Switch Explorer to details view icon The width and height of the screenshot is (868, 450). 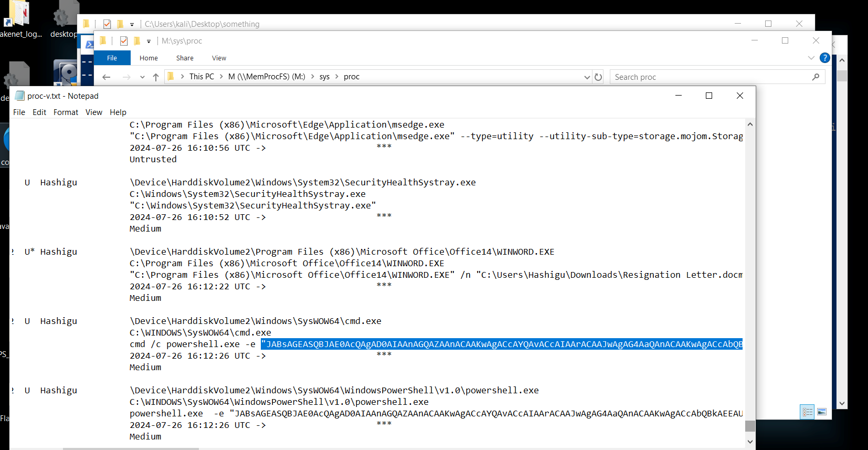coord(807,412)
